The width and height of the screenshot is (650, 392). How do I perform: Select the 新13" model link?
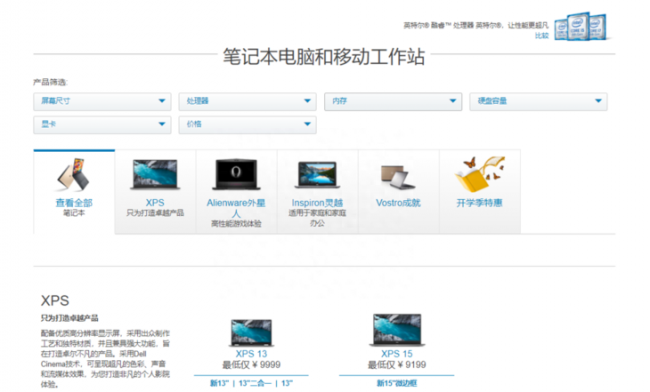coord(220,383)
